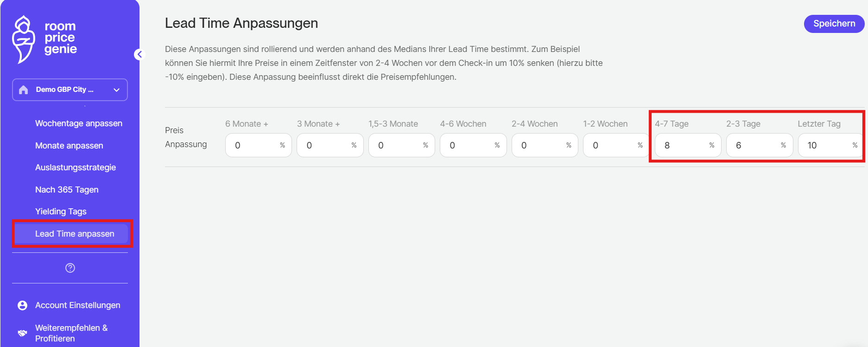
Task: Click the RoomPriceGenie logo
Action: point(44,39)
